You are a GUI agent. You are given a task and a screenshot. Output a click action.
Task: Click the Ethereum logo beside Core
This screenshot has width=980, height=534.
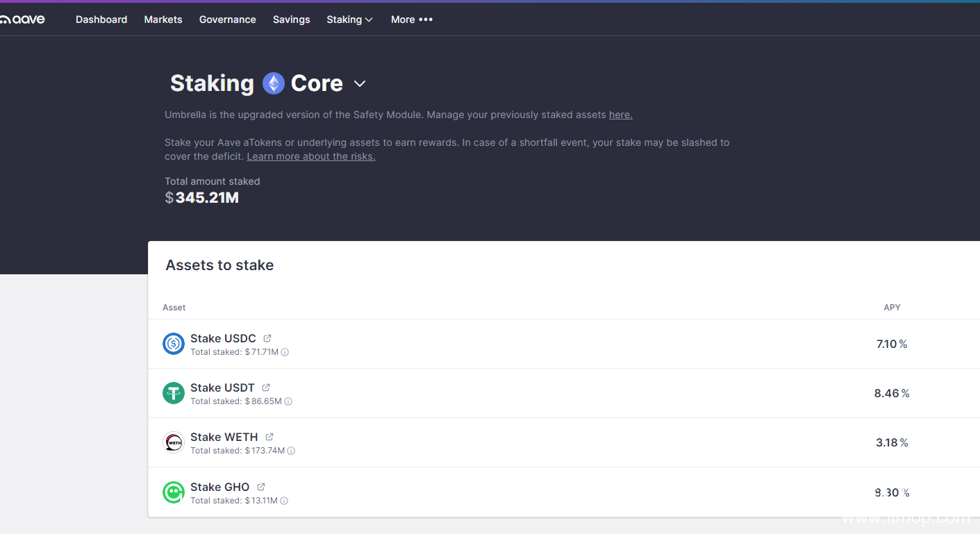coord(274,83)
